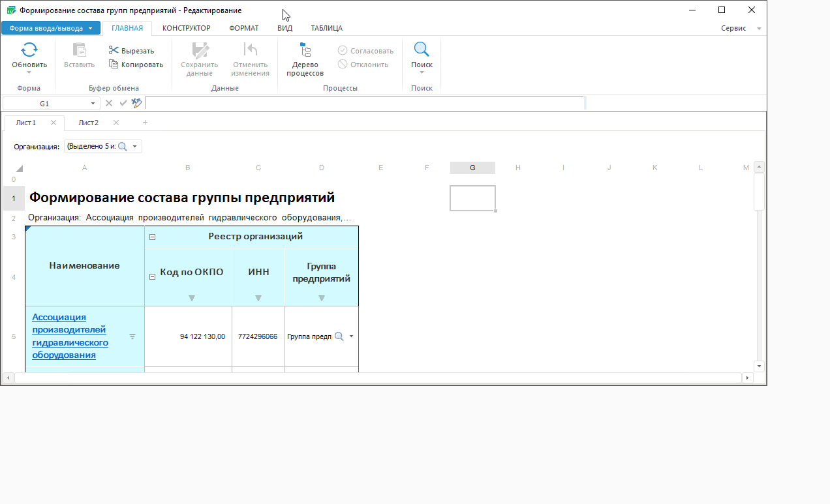Collapse the Реестр организаций header group

152,237
